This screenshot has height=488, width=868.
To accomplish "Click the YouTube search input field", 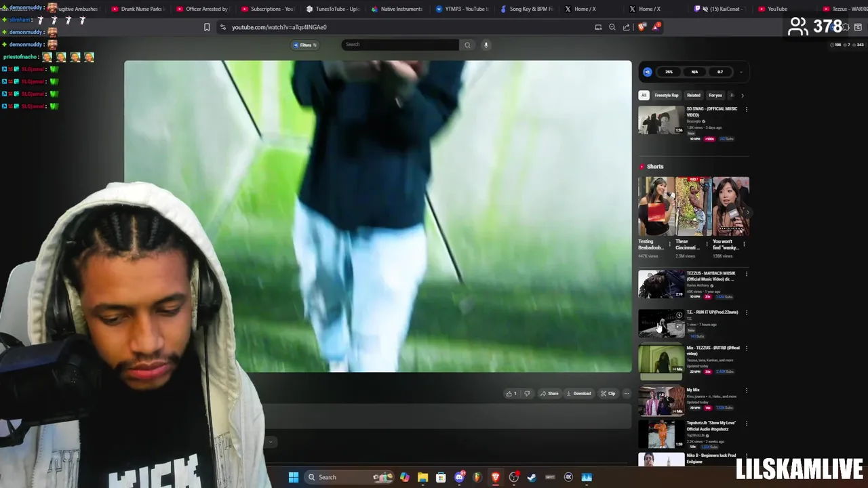I will click(x=400, y=45).
